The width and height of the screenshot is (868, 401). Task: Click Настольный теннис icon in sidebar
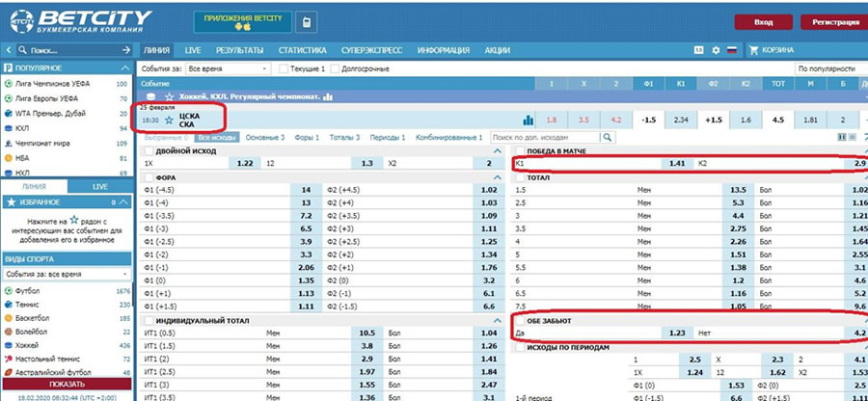(9, 359)
